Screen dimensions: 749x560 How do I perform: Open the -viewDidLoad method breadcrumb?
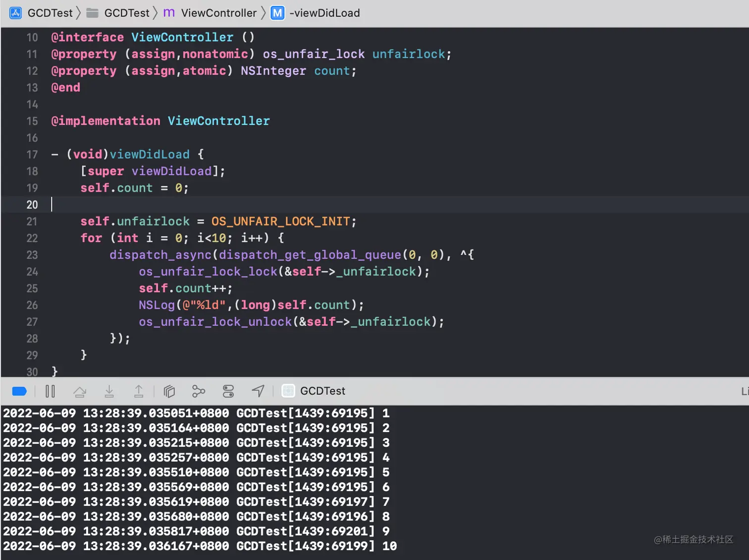[324, 13]
